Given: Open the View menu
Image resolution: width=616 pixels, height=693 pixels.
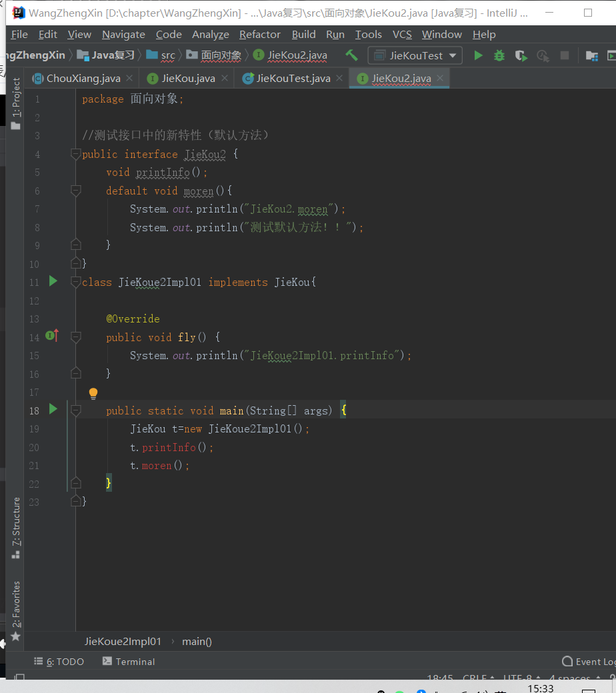Looking at the screenshot, I should coord(79,35).
